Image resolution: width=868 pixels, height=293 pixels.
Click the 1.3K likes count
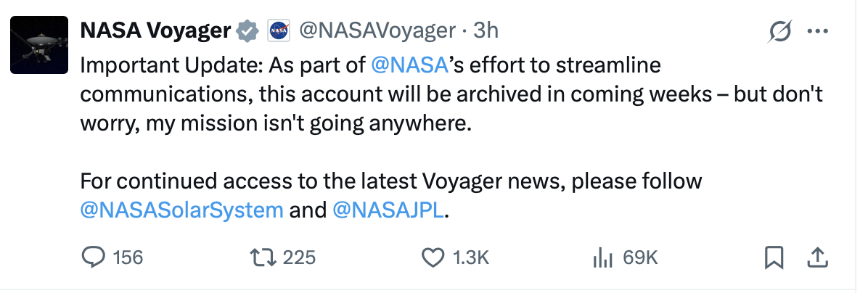coord(471,257)
